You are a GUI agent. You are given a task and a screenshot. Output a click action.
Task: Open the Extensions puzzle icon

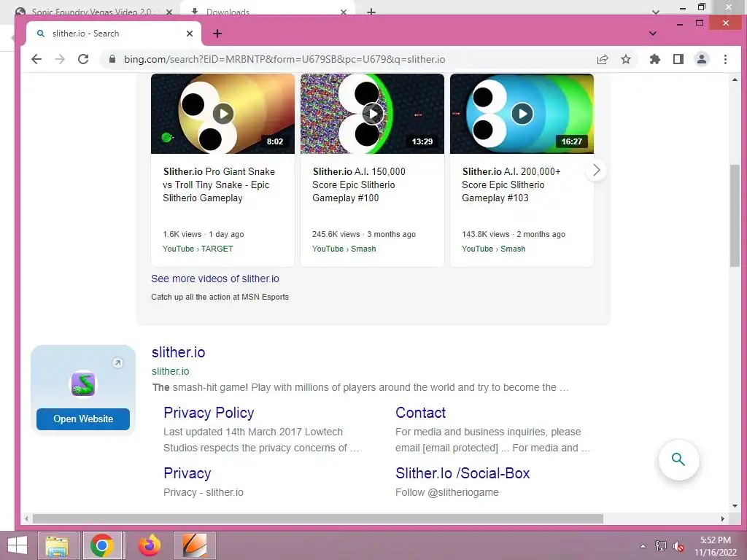(x=655, y=59)
